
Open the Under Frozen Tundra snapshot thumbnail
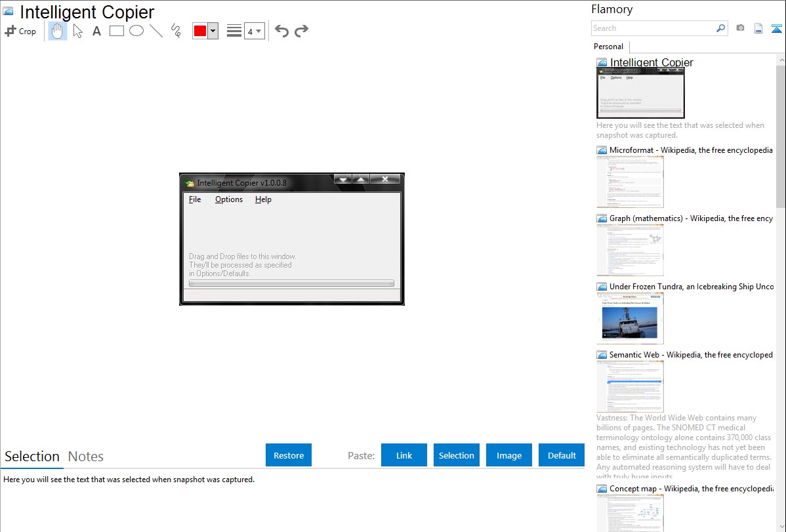[630, 318]
